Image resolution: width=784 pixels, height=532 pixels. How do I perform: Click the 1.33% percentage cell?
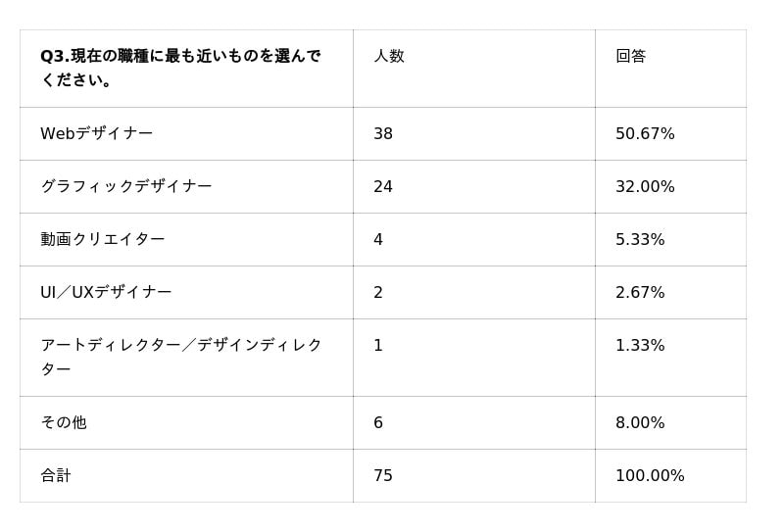(640, 345)
